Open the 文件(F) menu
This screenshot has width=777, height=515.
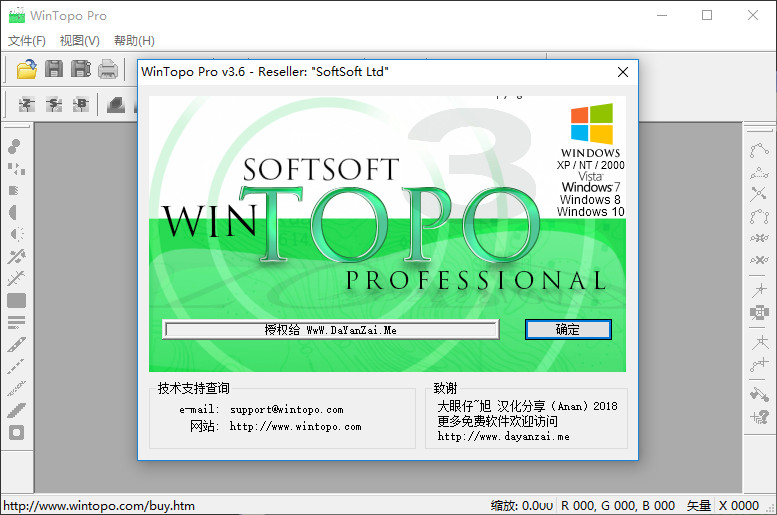click(27, 41)
